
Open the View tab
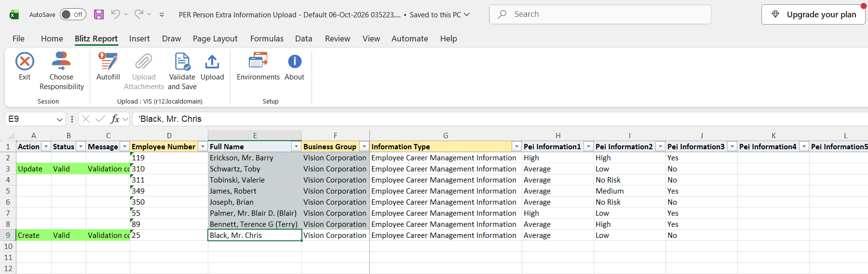[371, 39]
